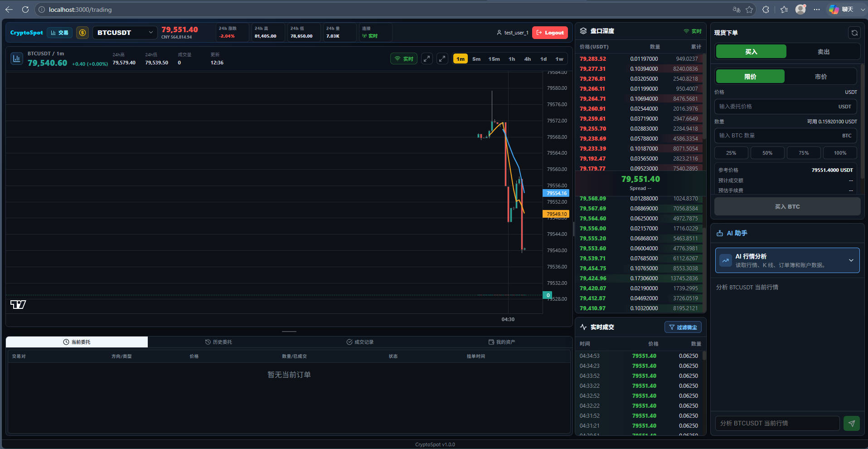The width and height of the screenshot is (868, 449).
Task: Select the 1w chart interval
Action: [559, 59]
